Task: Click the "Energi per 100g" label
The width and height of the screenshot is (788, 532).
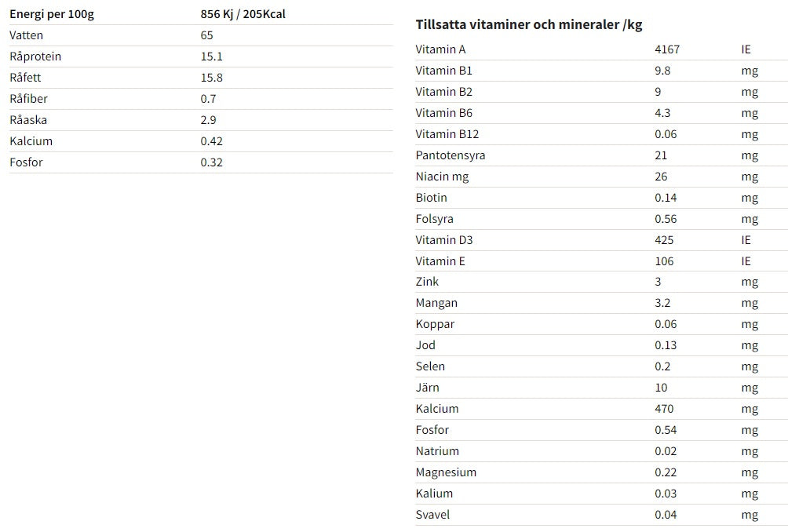Action: [x=52, y=14]
